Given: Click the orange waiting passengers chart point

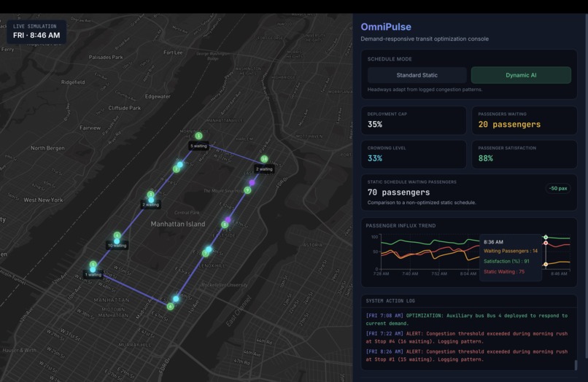Looking at the screenshot, I should click(546, 265).
